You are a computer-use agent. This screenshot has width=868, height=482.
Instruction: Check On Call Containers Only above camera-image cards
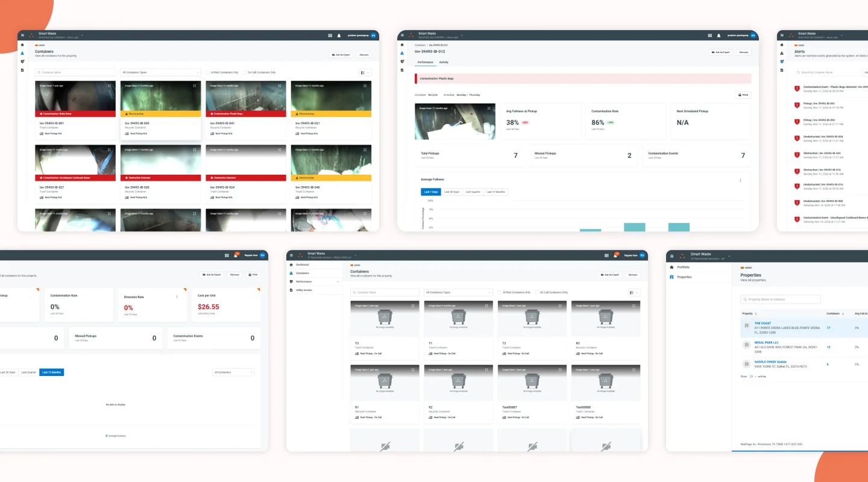point(245,72)
